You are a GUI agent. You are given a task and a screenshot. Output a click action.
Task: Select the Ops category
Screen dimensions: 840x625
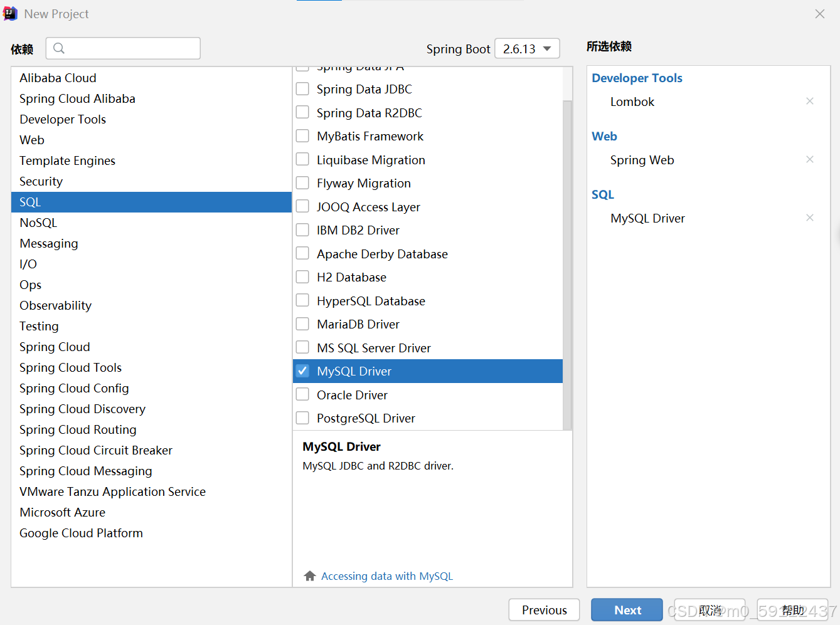151,285
